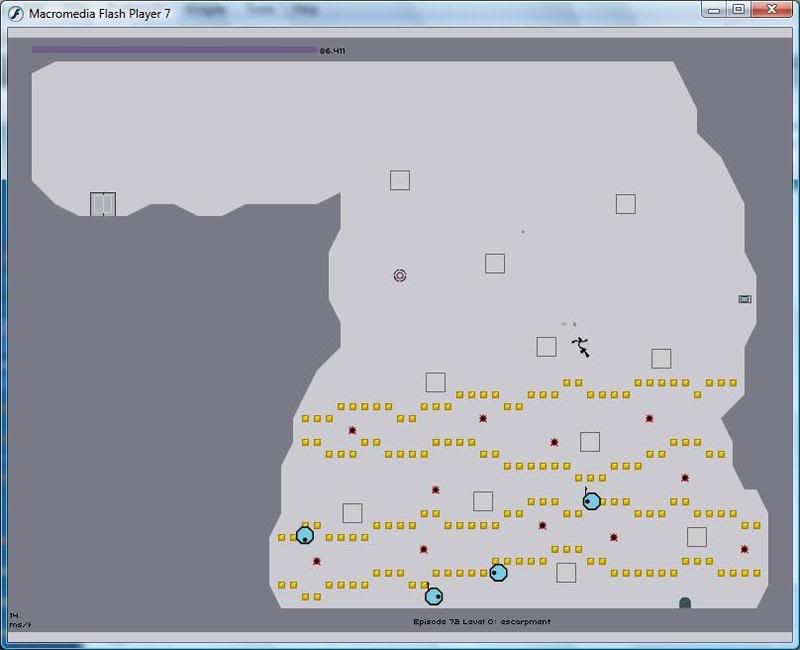Click the Flash Player logo in title bar
Viewport: 800px width, 650px height.
[15, 12]
